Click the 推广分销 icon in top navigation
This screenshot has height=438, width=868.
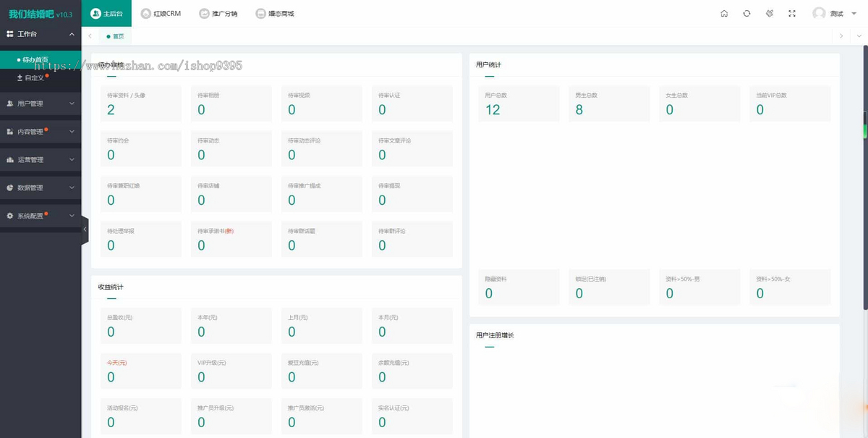[x=205, y=14]
